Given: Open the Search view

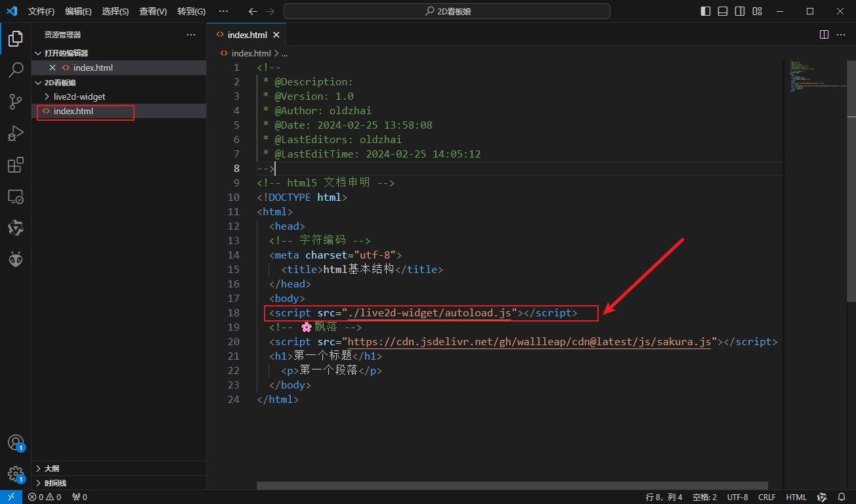Looking at the screenshot, I should click(x=16, y=70).
